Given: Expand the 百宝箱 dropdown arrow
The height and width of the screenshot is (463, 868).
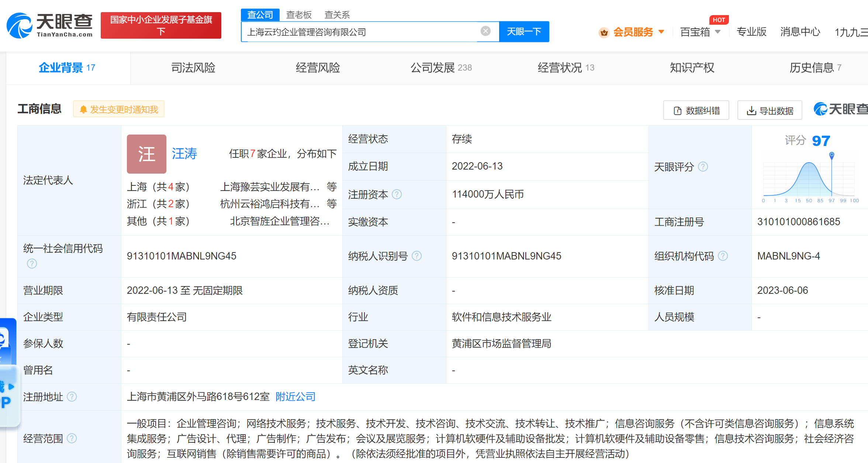Looking at the screenshot, I should point(717,32).
